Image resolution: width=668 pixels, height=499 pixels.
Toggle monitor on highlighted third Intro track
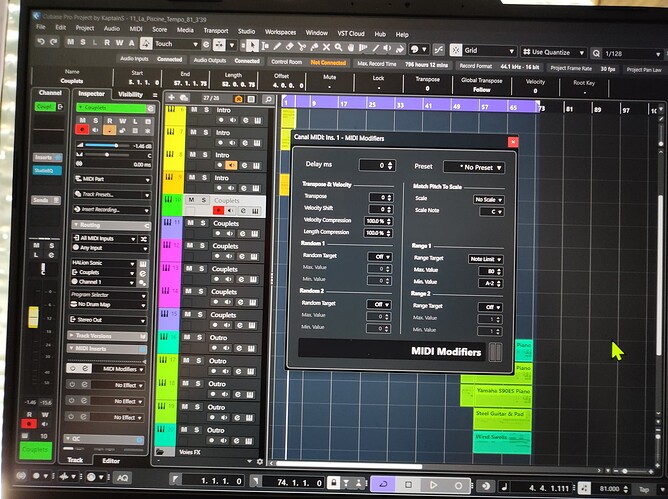point(231,165)
